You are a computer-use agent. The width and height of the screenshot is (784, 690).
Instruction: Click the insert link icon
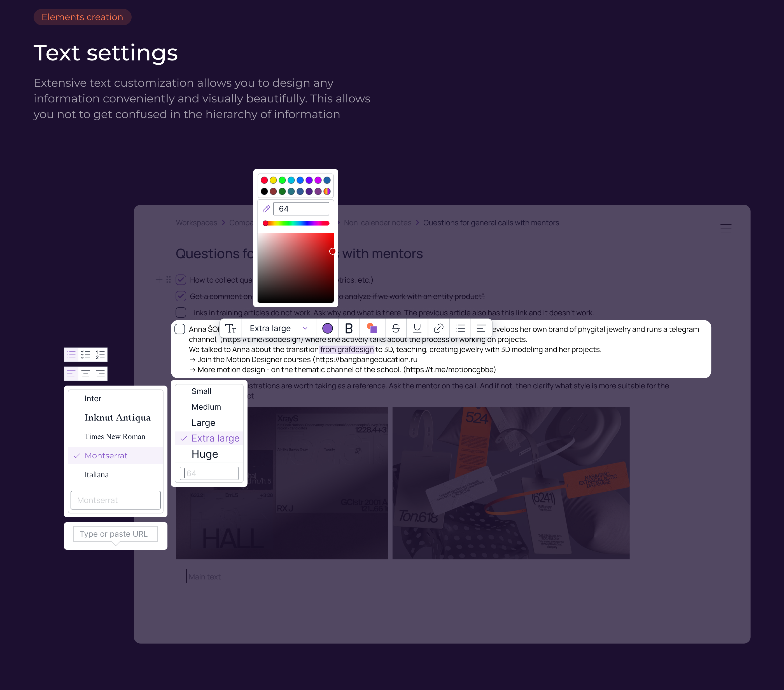point(438,328)
